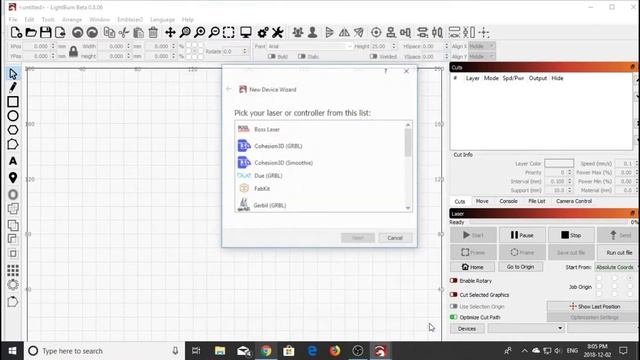This screenshot has height=360, width=640.
Task: Select Boss Laser from the device list
Action: pos(320,129)
